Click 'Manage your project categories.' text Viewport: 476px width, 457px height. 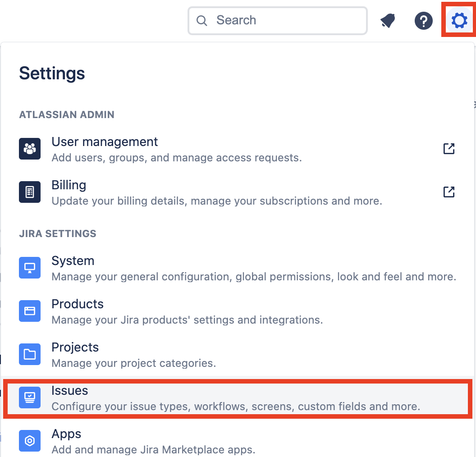(133, 363)
